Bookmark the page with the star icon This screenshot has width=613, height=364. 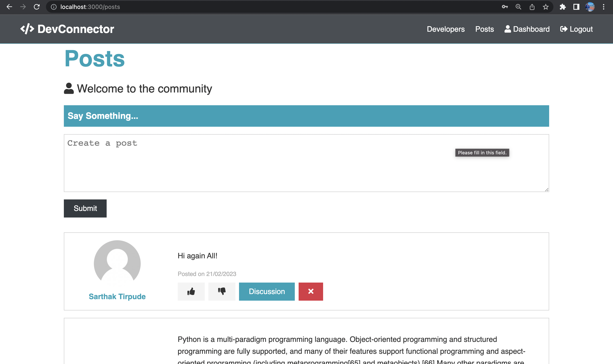point(546,7)
